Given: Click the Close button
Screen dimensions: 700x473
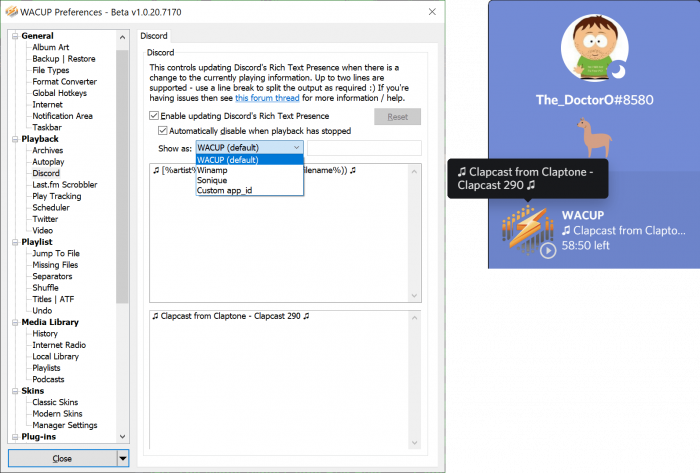Looking at the screenshot, I should [x=62, y=458].
